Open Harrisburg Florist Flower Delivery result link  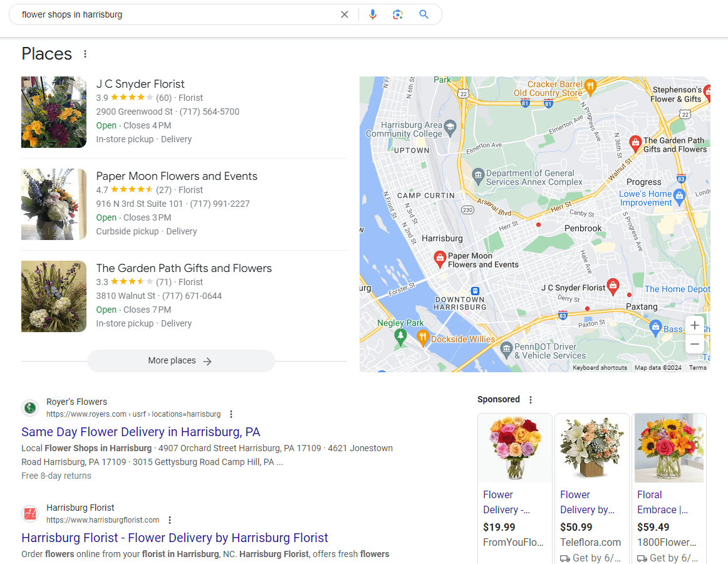click(x=175, y=538)
